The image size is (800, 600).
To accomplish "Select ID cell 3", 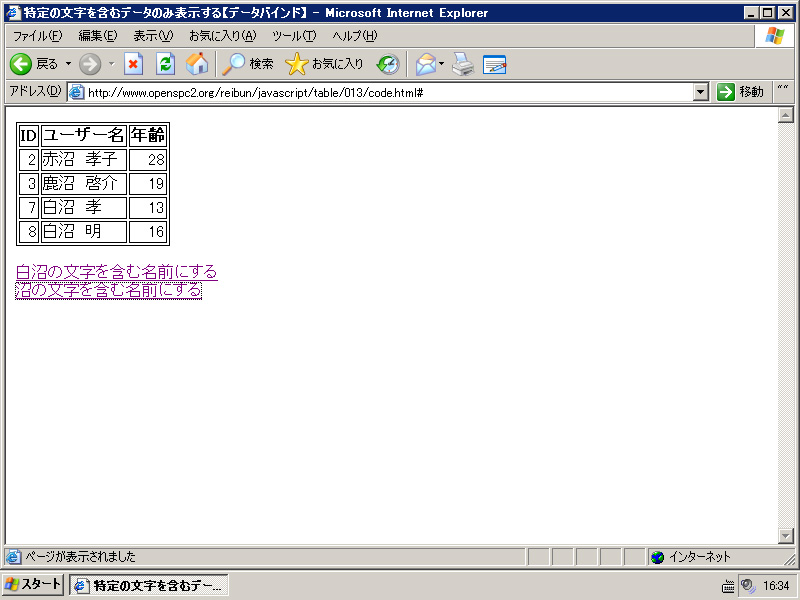I will [29, 183].
